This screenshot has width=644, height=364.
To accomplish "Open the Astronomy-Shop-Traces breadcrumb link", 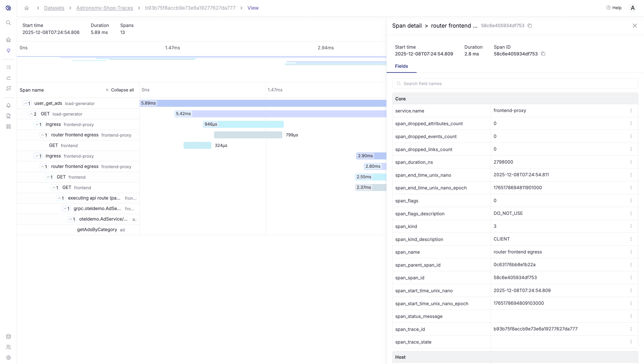I will click(104, 8).
